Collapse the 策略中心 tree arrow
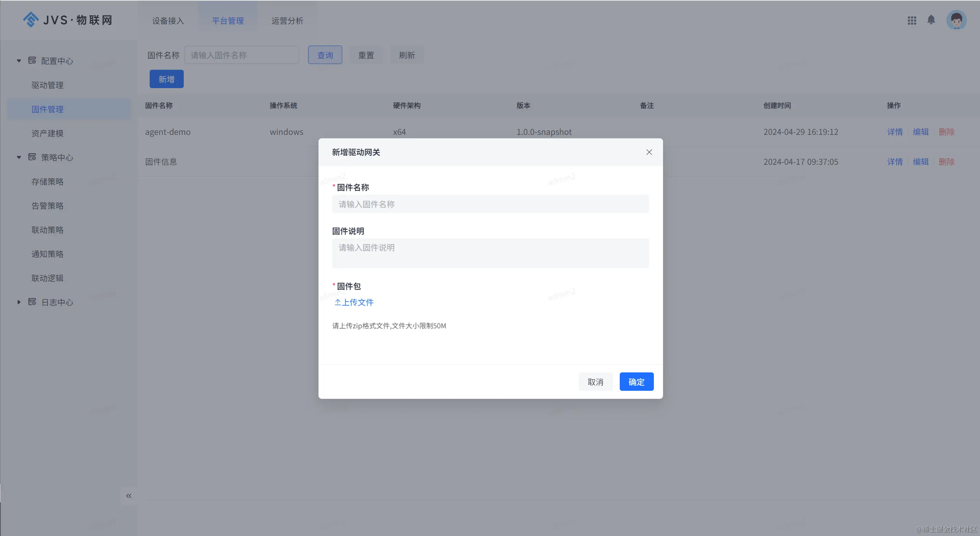The width and height of the screenshot is (980, 536). tap(19, 157)
